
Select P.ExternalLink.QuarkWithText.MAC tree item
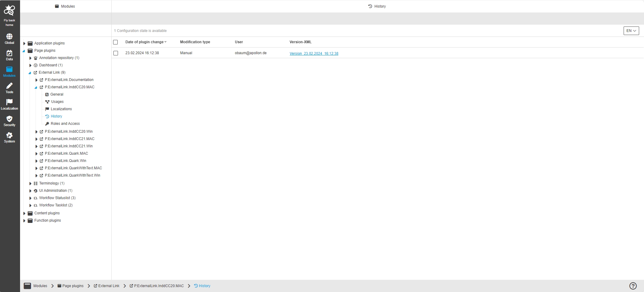click(x=73, y=168)
